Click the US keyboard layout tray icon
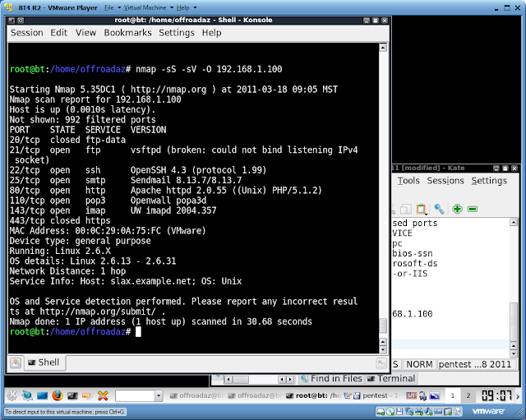Image resolution: width=526 pixels, height=420 pixels. pos(411,396)
